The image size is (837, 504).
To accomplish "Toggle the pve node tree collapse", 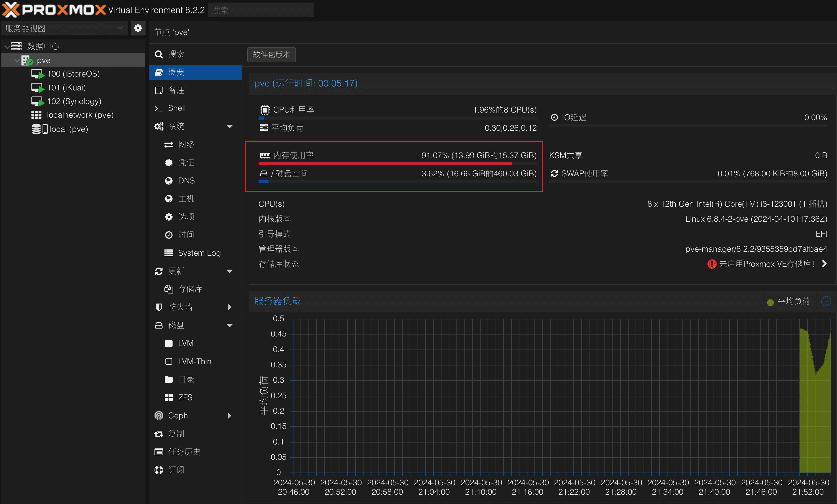I will pyautogui.click(x=17, y=60).
